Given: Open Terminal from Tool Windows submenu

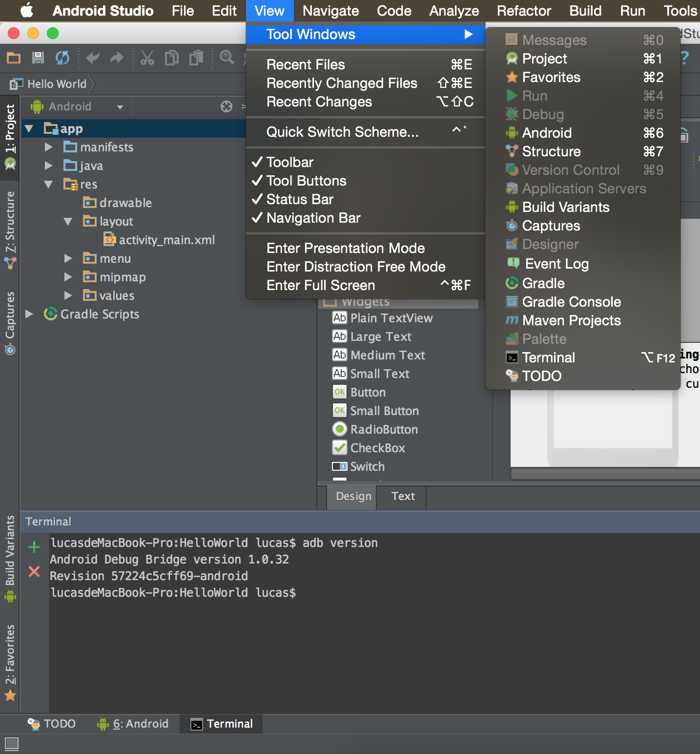Looking at the screenshot, I should point(583,357).
